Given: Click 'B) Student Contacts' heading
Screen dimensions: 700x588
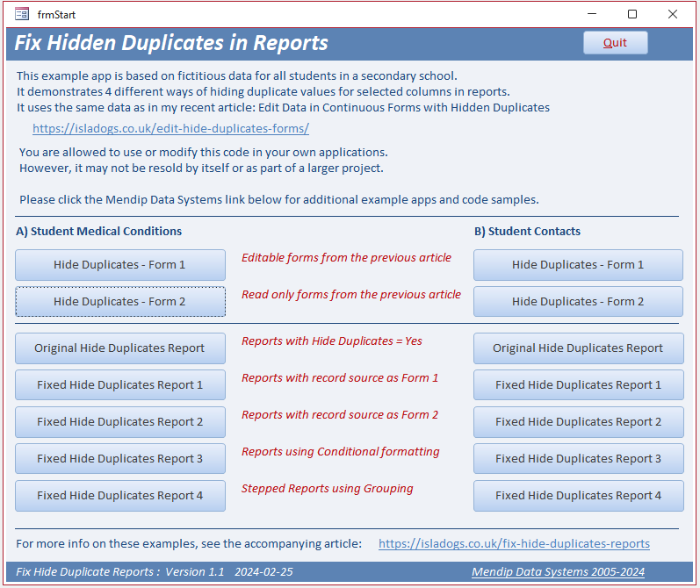Looking at the screenshot, I should pos(527,231).
